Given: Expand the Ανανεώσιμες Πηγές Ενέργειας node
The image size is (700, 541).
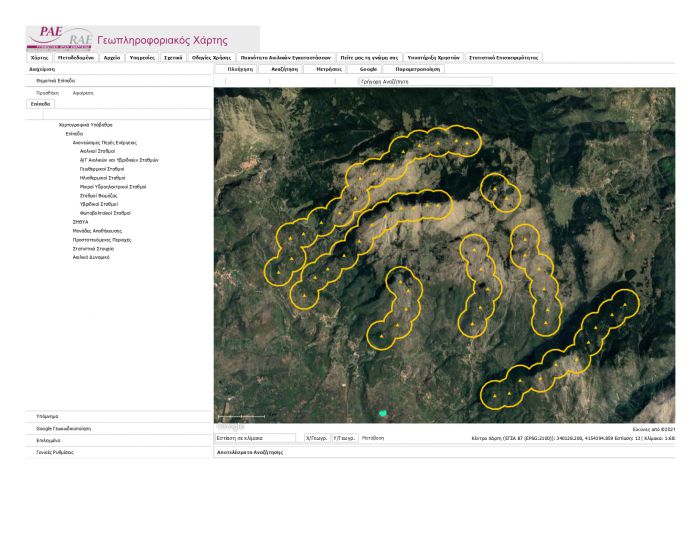Looking at the screenshot, I should click(104, 142).
